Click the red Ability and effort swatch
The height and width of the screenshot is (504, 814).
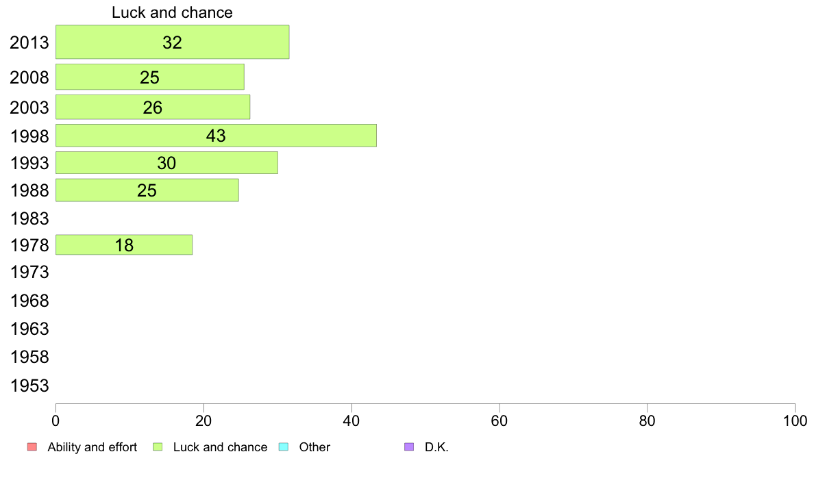tap(32, 447)
